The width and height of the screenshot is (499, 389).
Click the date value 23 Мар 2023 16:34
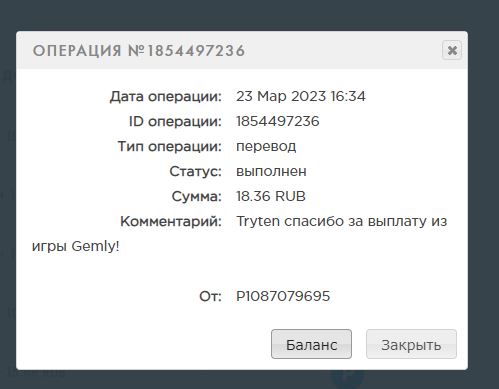coord(301,96)
